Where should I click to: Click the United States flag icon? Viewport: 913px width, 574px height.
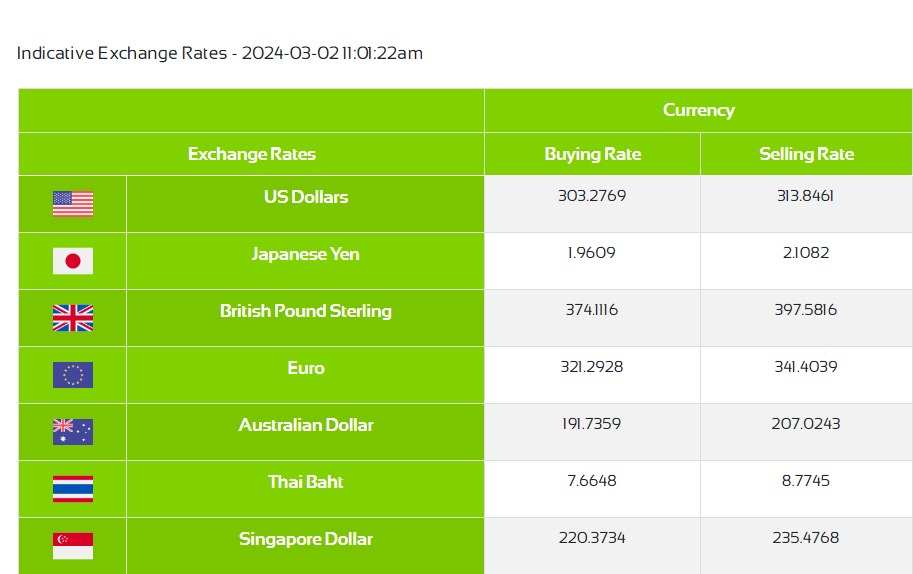tap(73, 204)
